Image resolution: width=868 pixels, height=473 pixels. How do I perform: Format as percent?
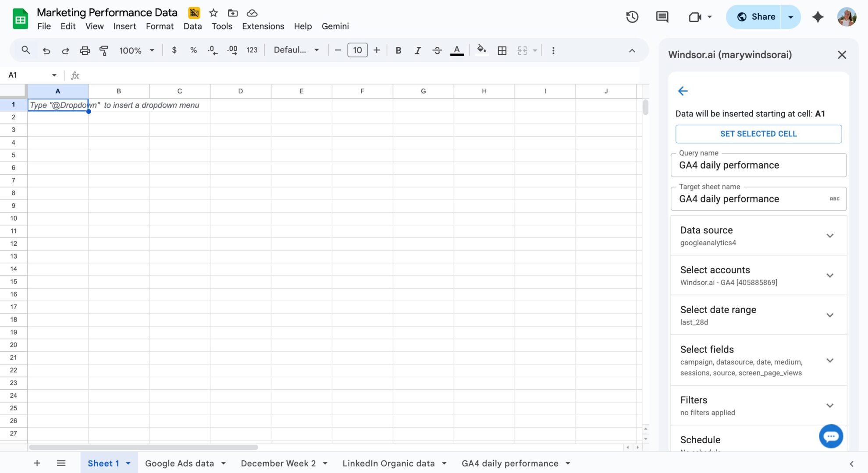pyautogui.click(x=193, y=50)
